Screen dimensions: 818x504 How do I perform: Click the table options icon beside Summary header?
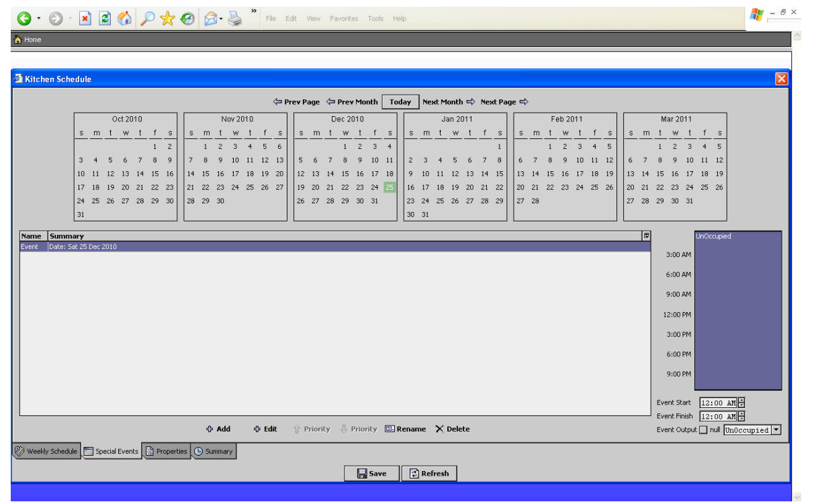[646, 236]
